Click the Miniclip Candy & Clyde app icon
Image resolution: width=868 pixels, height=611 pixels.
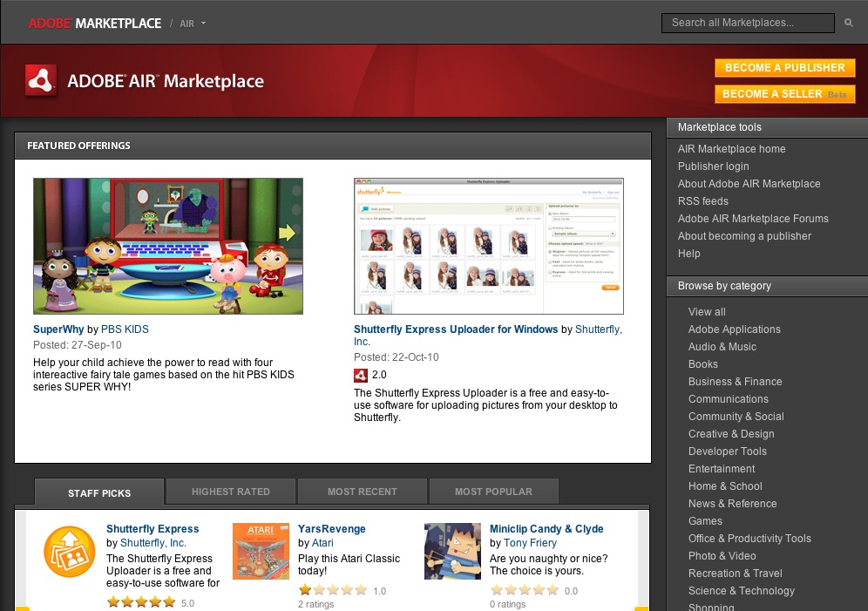click(x=452, y=551)
